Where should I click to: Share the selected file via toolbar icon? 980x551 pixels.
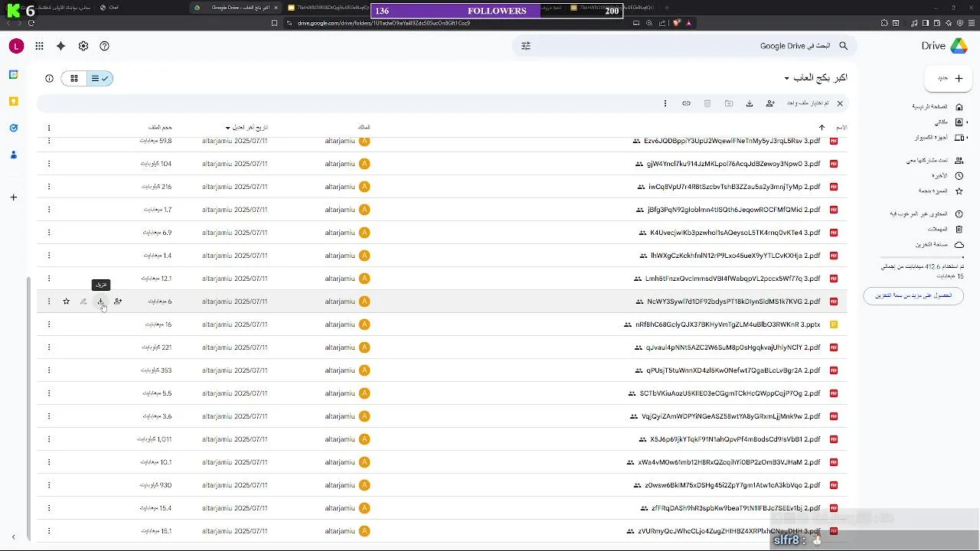(770, 103)
